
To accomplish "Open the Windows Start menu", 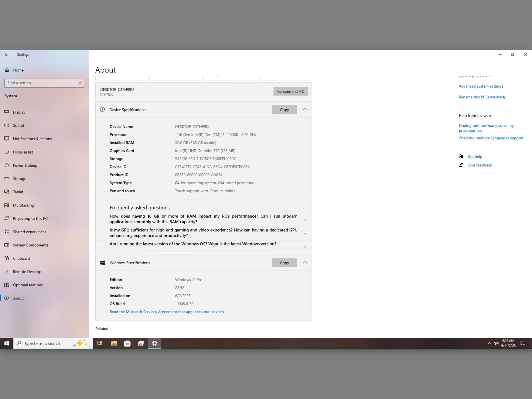I will [7, 343].
